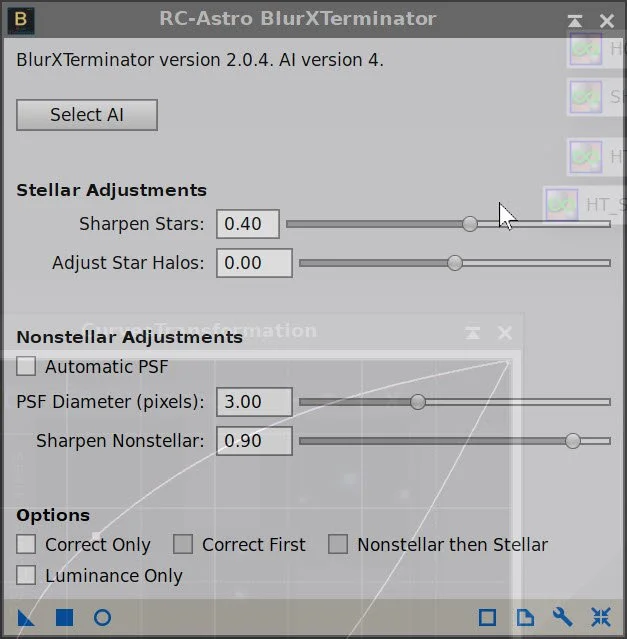Click the HT_S process icon behind

pos(562,205)
